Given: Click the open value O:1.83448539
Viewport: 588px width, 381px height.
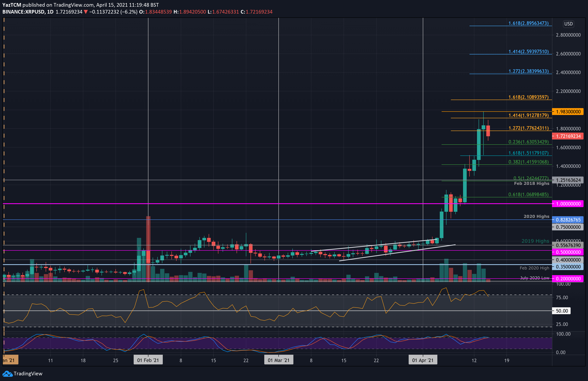Looking at the screenshot, I should (155, 12).
